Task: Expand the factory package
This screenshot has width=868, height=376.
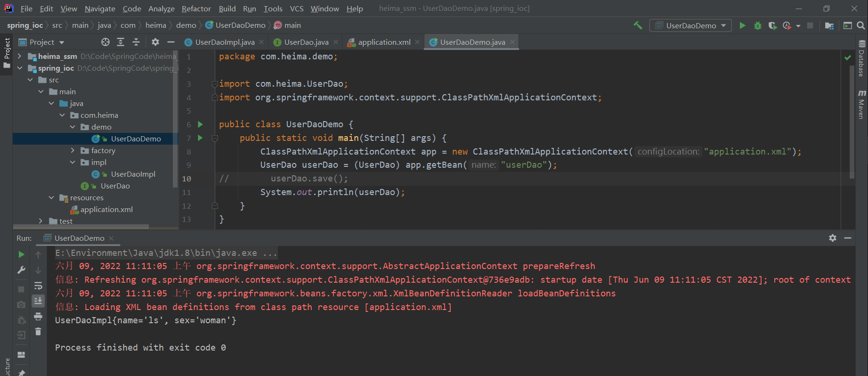Action: pyautogui.click(x=73, y=150)
